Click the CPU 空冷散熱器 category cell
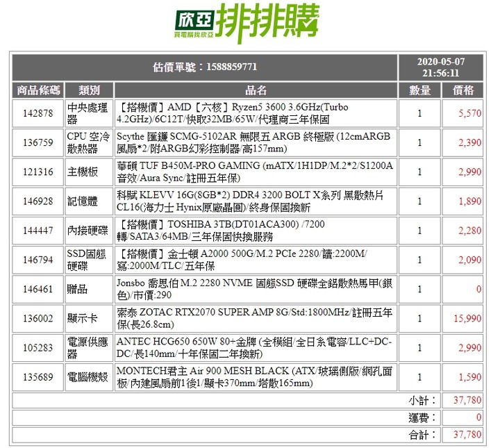 click(x=89, y=142)
